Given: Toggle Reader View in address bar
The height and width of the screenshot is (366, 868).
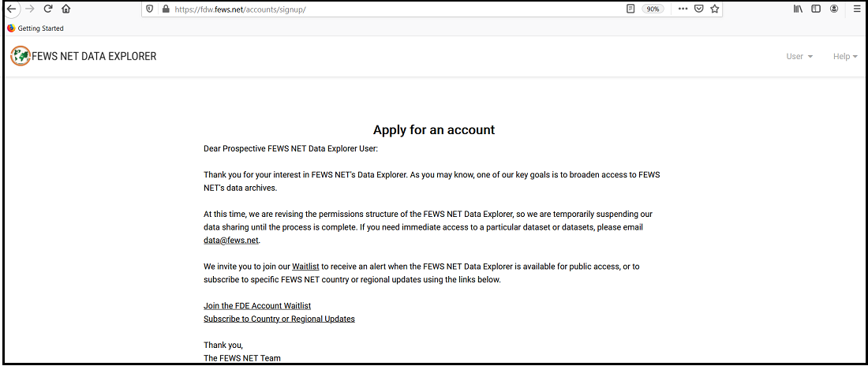Looking at the screenshot, I should [630, 9].
